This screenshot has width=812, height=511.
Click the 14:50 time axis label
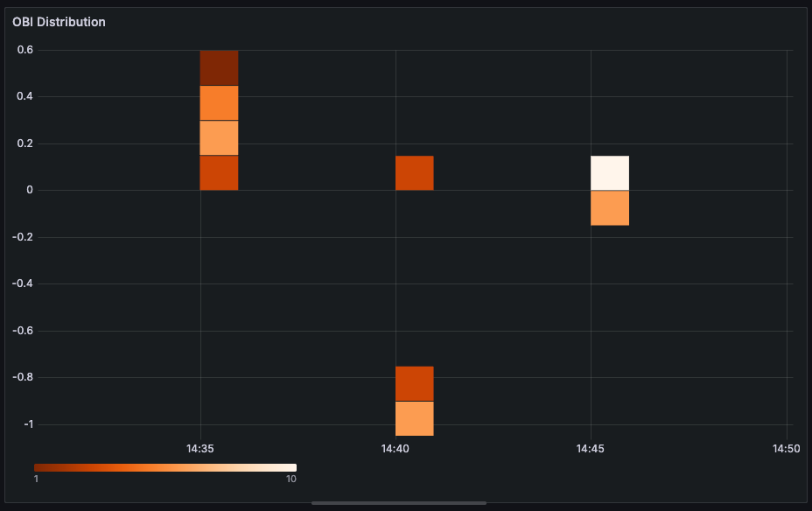click(x=786, y=449)
